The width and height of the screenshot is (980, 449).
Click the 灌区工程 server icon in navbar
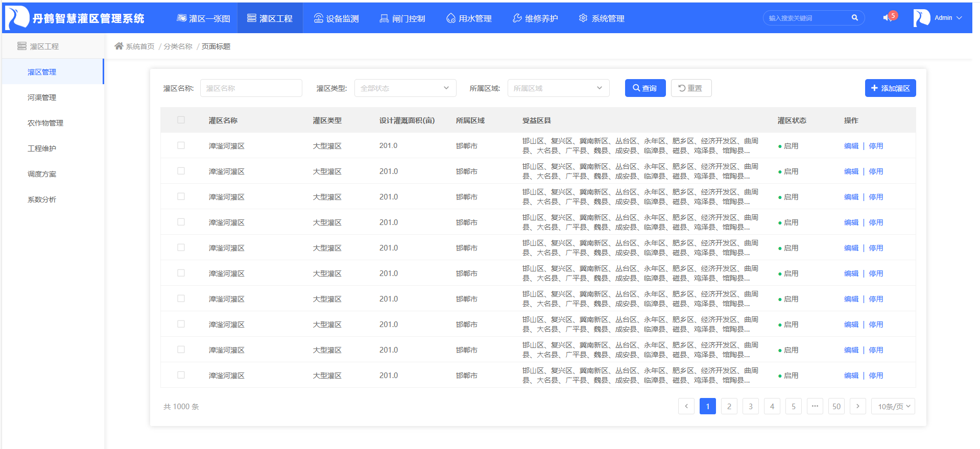[252, 18]
